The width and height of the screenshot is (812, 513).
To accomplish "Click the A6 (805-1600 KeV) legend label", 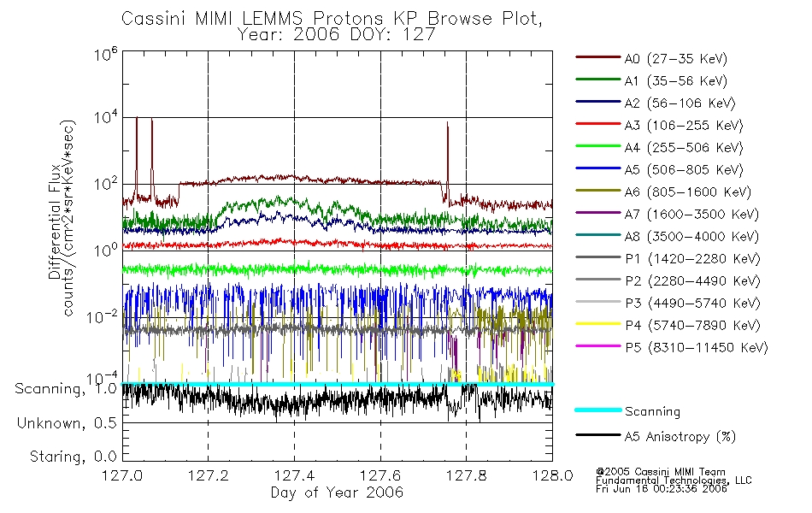I will click(688, 192).
